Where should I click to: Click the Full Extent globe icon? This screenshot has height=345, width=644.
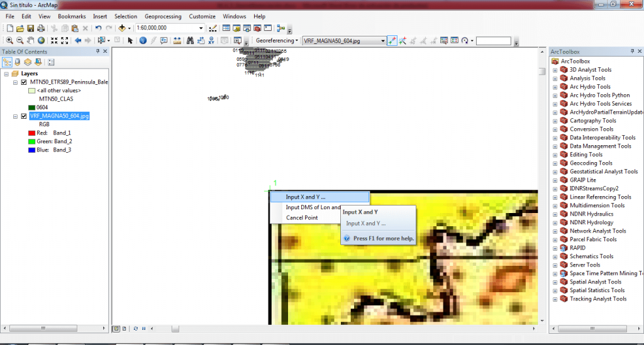point(41,41)
